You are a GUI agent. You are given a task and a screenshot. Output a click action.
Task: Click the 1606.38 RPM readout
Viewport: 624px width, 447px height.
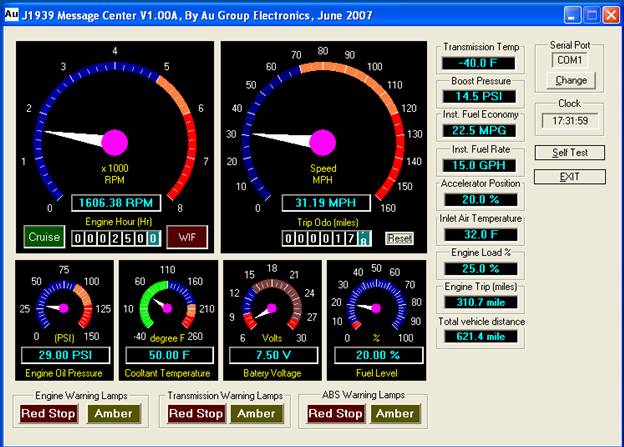pos(116,203)
